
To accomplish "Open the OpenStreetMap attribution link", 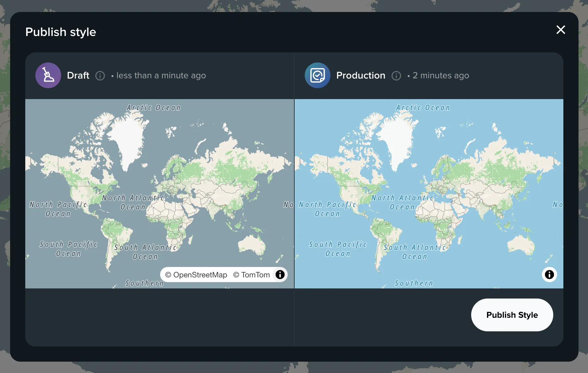I will coord(196,275).
